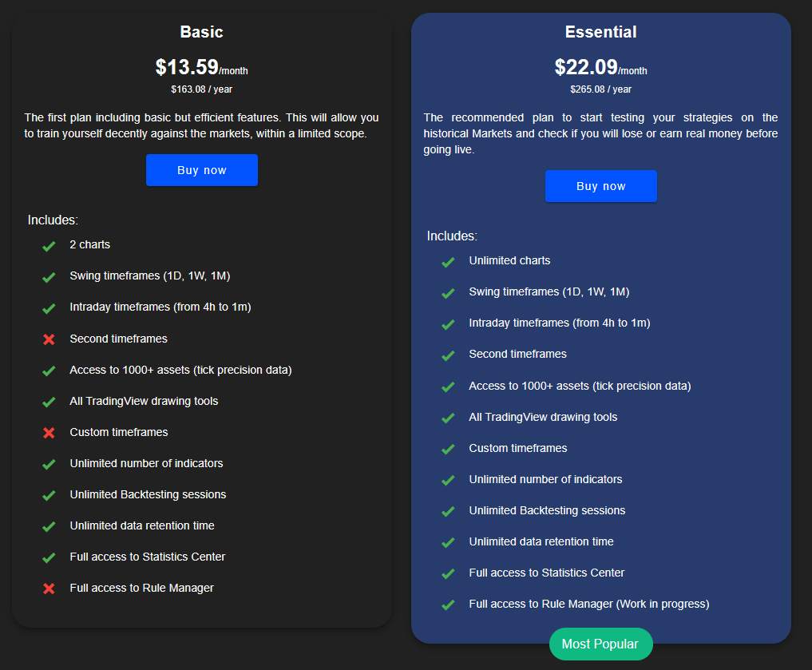
Task: Click Essential checkmark beside Custom timeframes
Action: tap(448, 450)
